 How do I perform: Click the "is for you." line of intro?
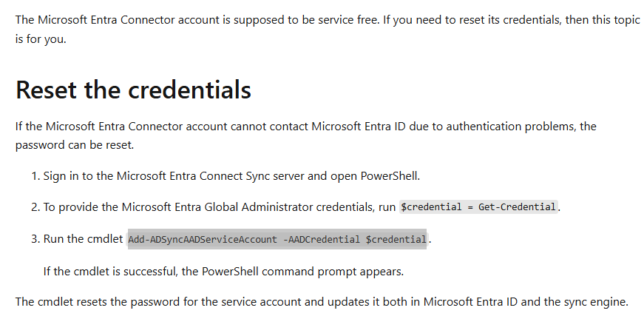(41, 38)
